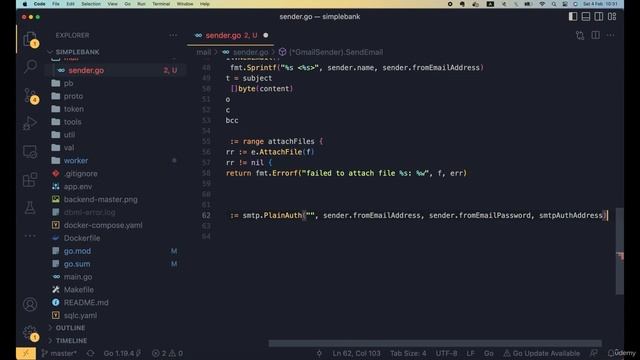Viewport: 640px width, 360px height.
Task: Open the README.md file
Action: 86,302
